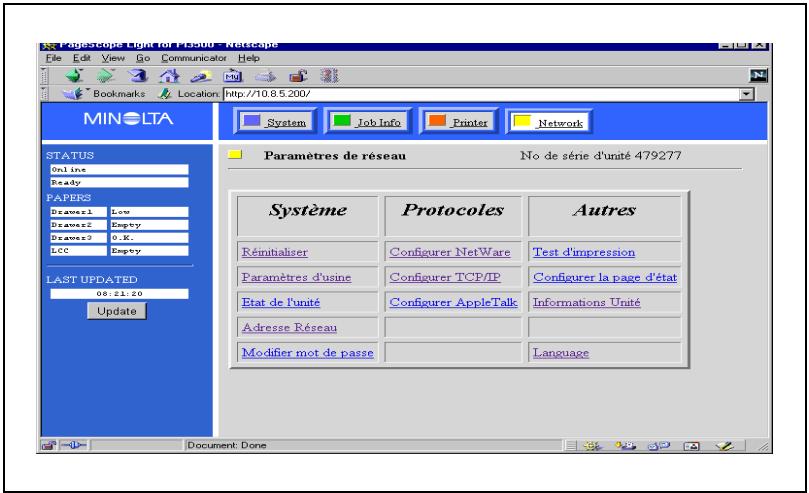Open the Etat de l'unité link
Viewport: 809px width, 493px height.
(281, 302)
